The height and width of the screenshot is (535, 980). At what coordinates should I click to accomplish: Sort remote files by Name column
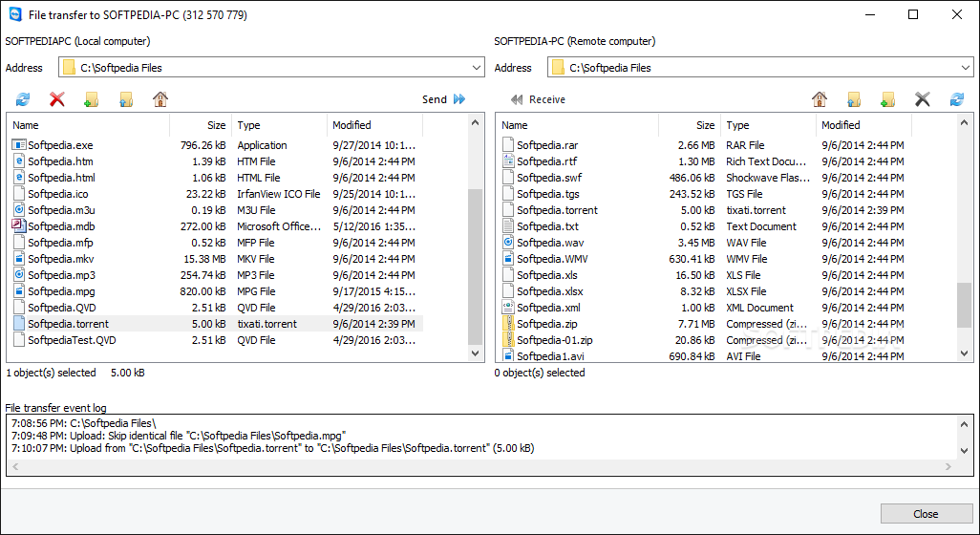pos(578,125)
